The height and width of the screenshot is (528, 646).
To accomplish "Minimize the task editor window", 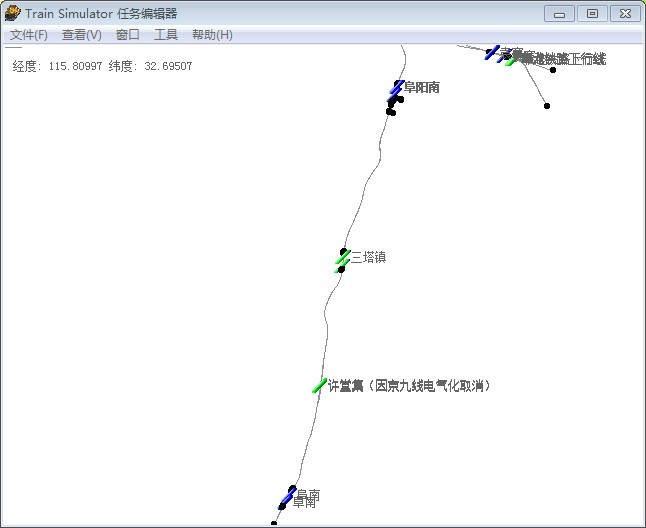I will 560,13.
